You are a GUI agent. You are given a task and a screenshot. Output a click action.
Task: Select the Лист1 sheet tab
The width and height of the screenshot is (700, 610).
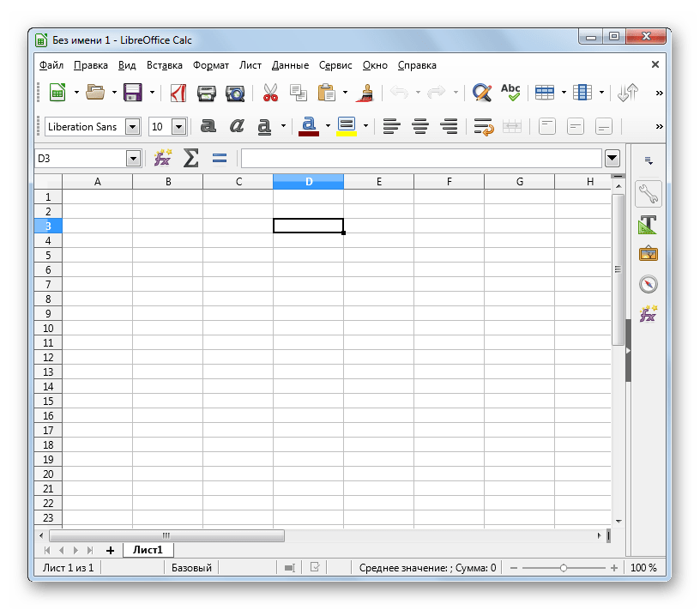(148, 550)
